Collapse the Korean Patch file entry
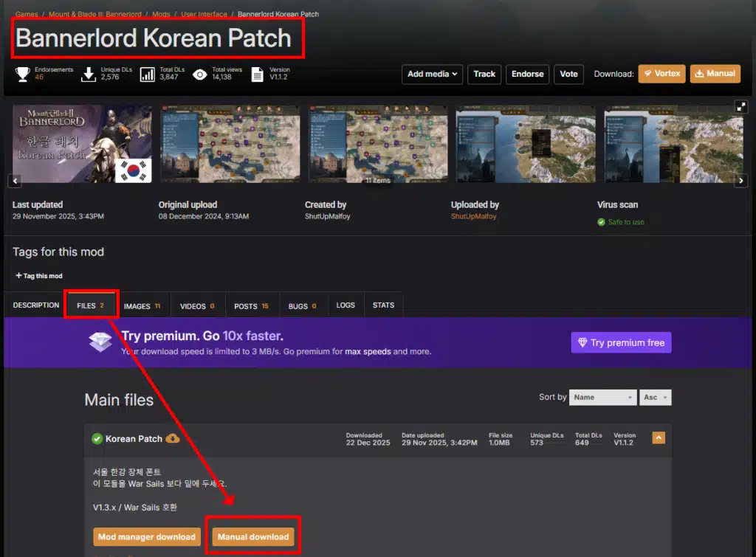This screenshot has width=756, height=557. (659, 438)
